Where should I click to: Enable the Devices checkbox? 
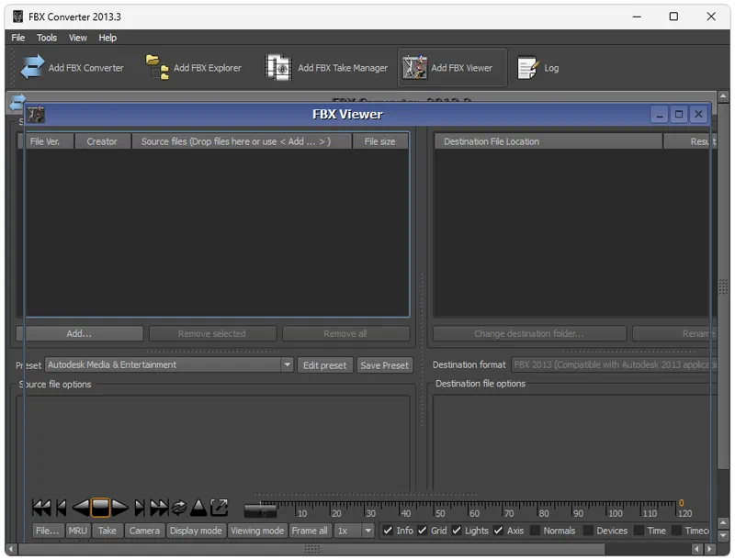588,531
